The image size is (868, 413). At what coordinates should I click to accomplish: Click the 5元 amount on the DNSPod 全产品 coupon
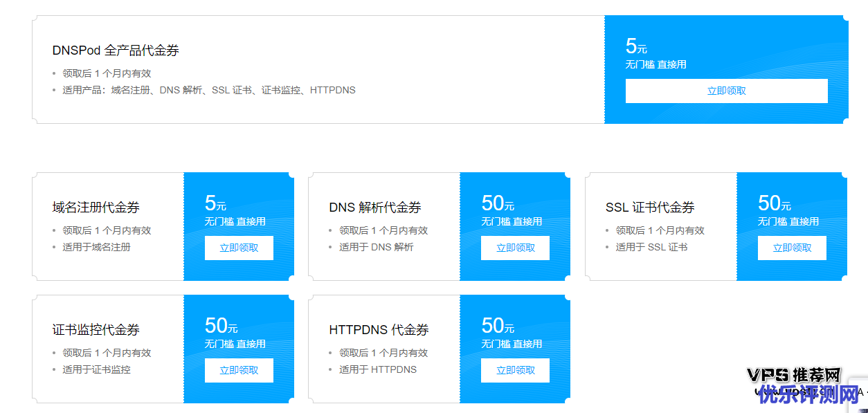click(x=636, y=46)
